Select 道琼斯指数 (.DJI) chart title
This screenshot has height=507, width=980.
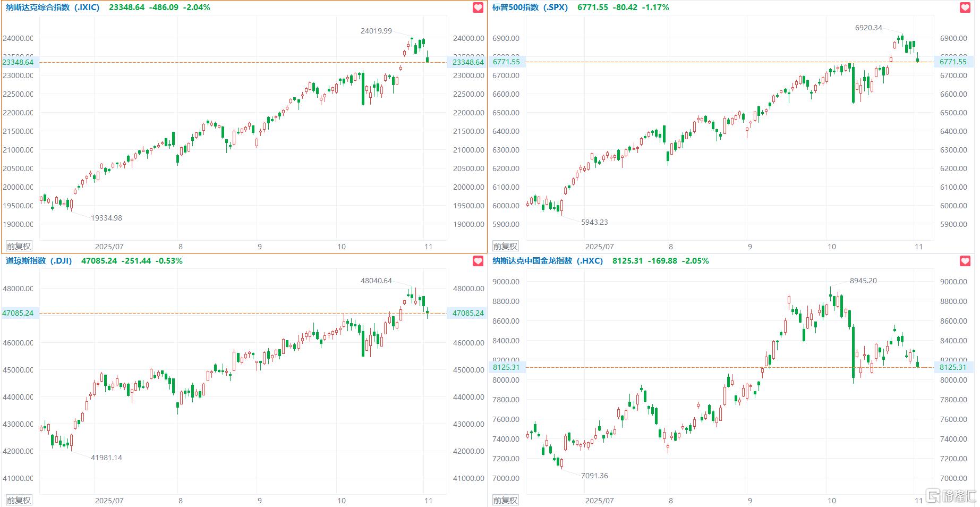click(x=39, y=261)
